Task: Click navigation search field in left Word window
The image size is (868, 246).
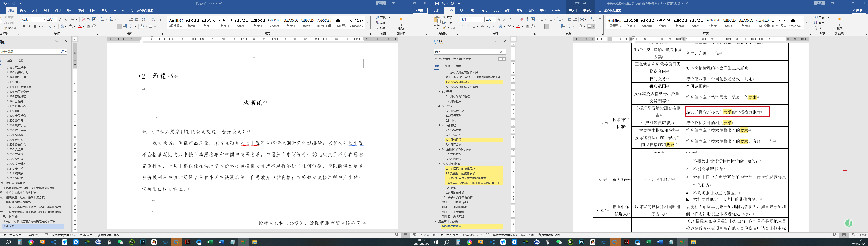Action: tap(30, 52)
